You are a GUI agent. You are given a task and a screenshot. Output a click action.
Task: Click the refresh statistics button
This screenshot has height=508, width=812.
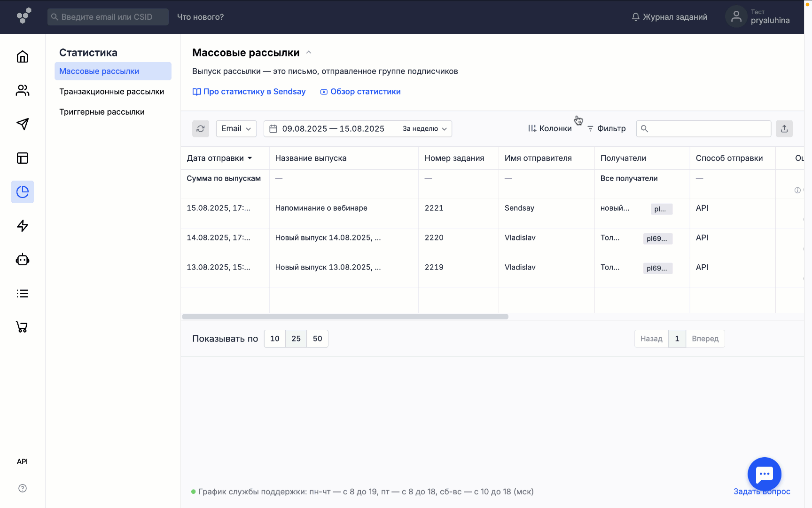(x=201, y=129)
